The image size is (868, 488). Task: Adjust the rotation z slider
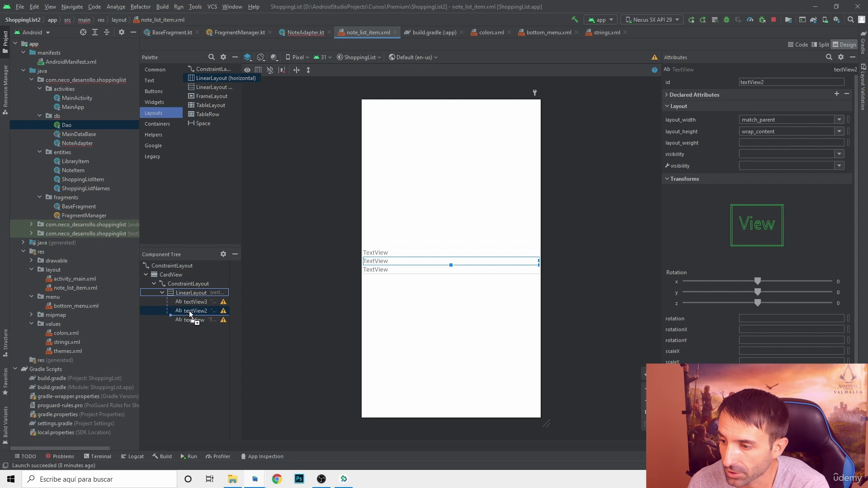[758, 303]
